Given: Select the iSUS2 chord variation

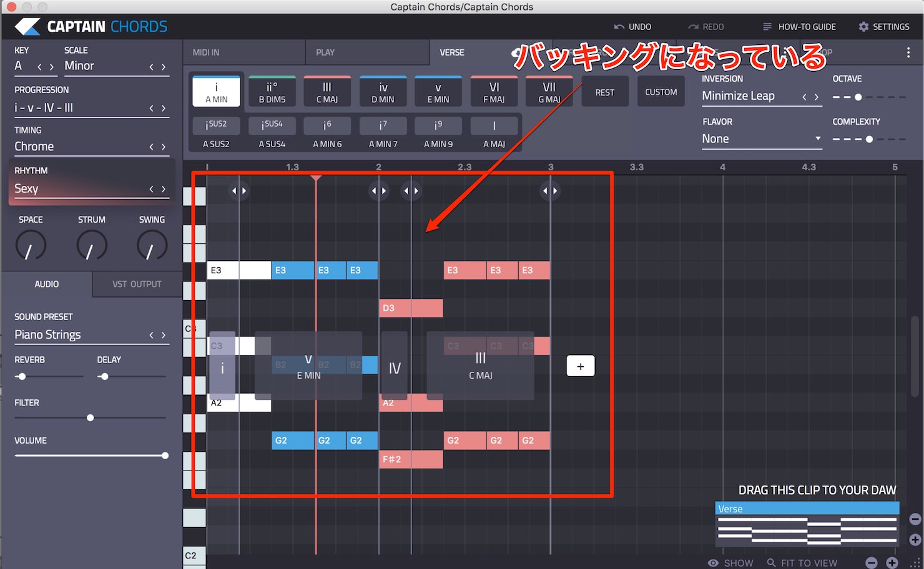Looking at the screenshot, I should (x=217, y=125).
